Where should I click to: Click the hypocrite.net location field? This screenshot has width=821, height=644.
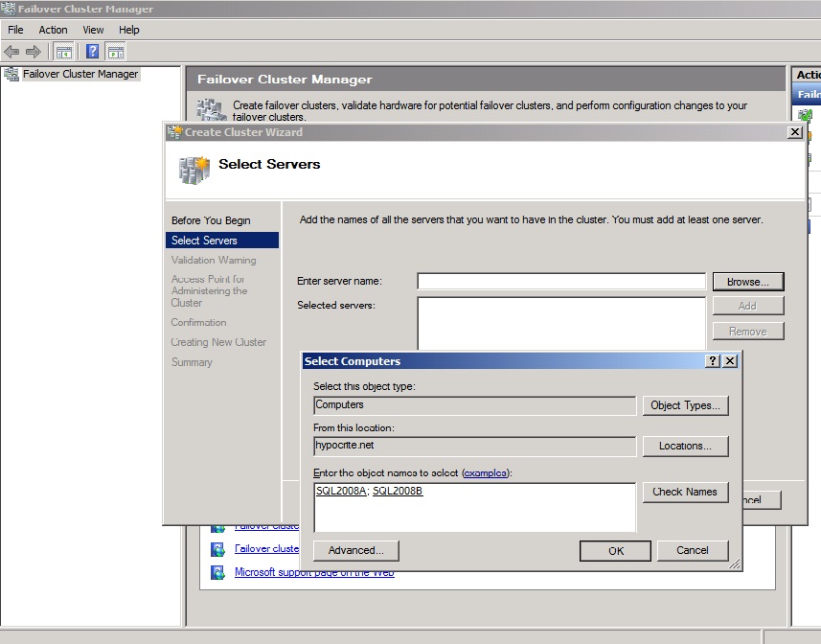pos(475,446)
